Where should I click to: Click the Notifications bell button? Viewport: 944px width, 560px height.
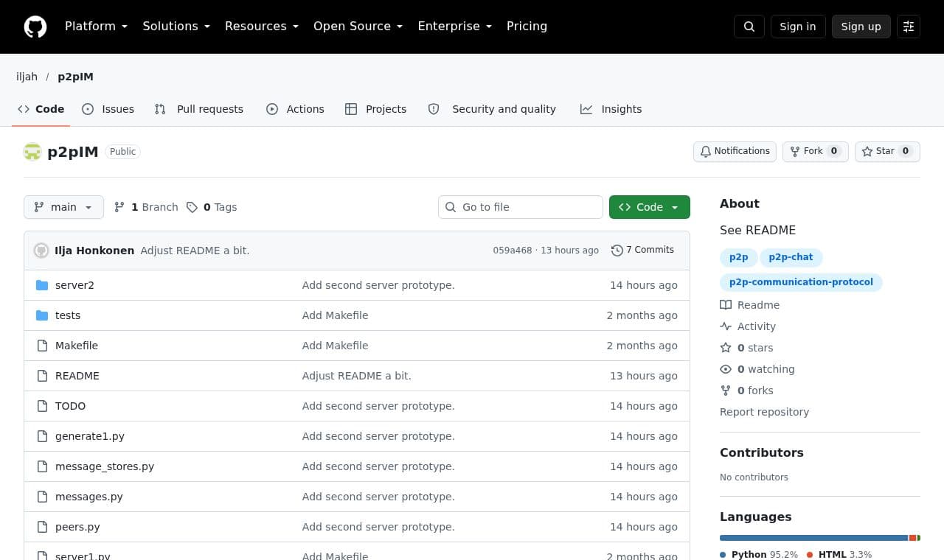(735, 151)
